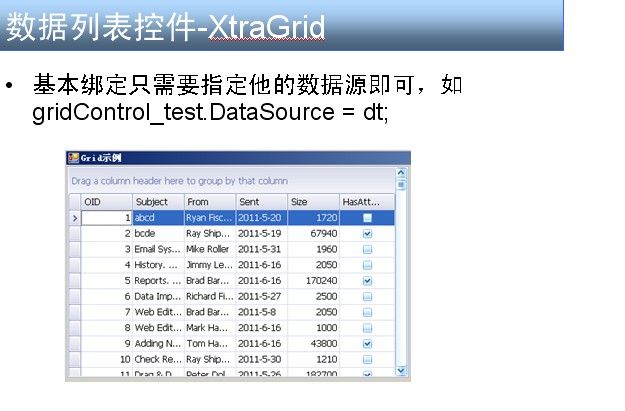Select Sent cell '2011-5-31'
625x411 pixels.
[x=261, y=249]
